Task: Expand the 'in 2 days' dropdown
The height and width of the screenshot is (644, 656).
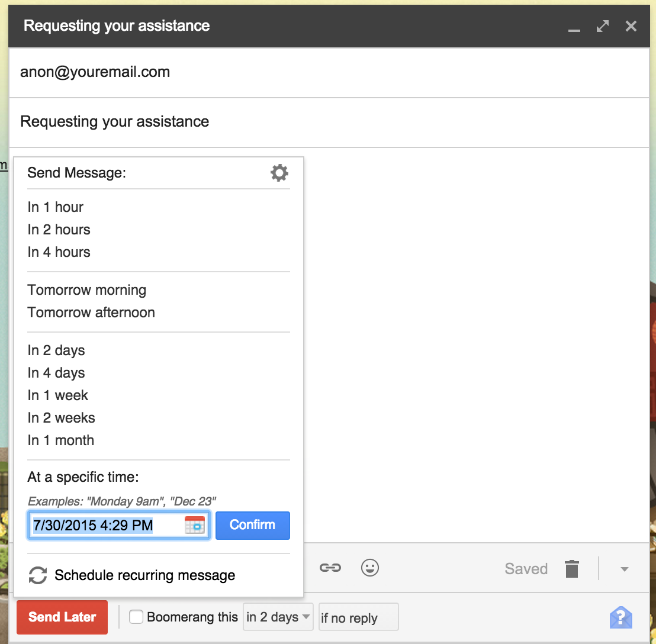Action: coord(278,617)
